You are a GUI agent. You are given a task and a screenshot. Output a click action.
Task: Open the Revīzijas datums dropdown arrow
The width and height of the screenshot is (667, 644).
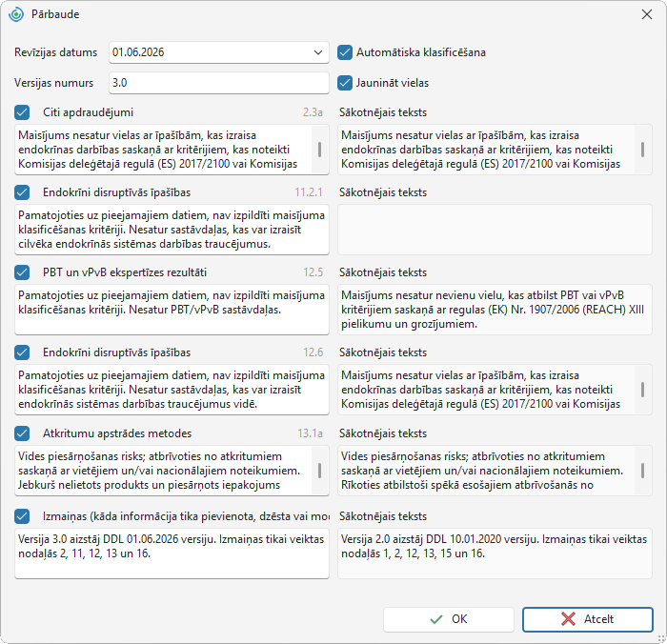317,52
